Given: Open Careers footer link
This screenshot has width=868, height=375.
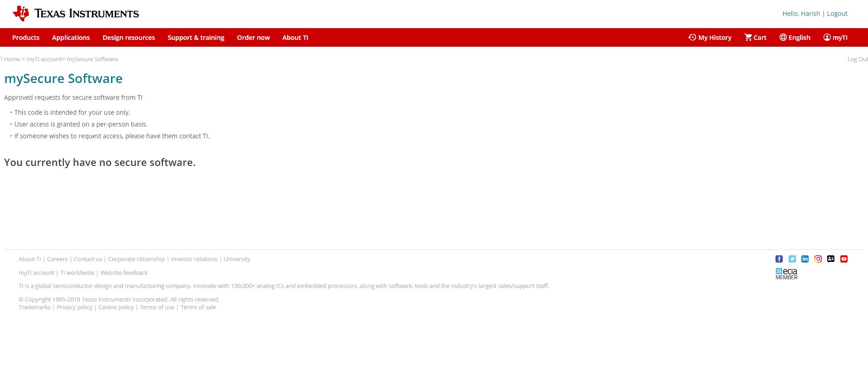Looking at the screenshot, I should pyautogui.click(x=57, y=259).
